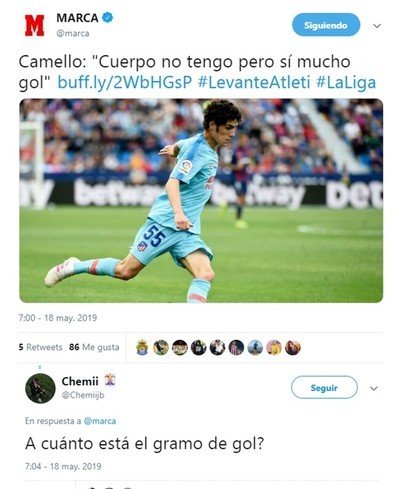View the 86 Me gusta list

94,347
